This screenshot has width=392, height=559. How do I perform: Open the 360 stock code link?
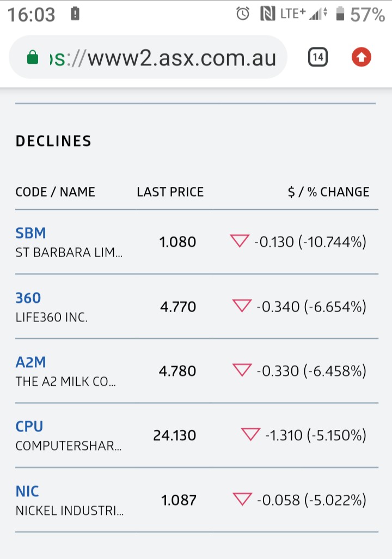click(28, 298)
